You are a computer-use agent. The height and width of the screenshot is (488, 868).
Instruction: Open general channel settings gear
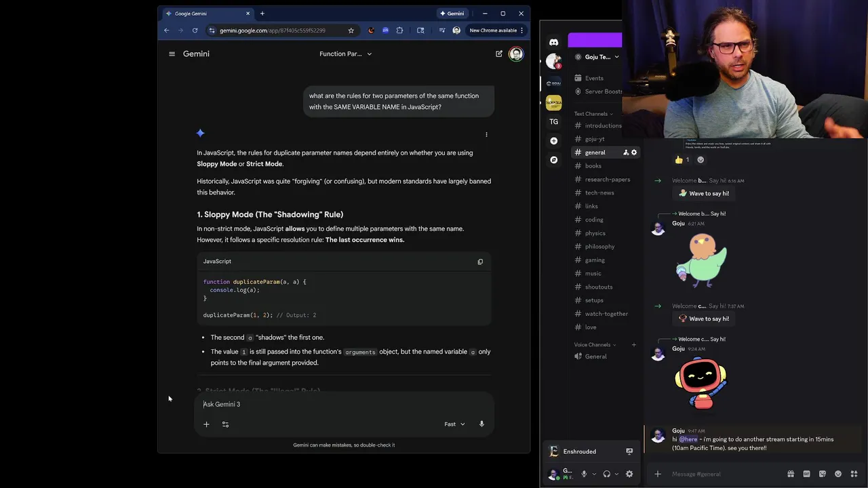point(634,152)
